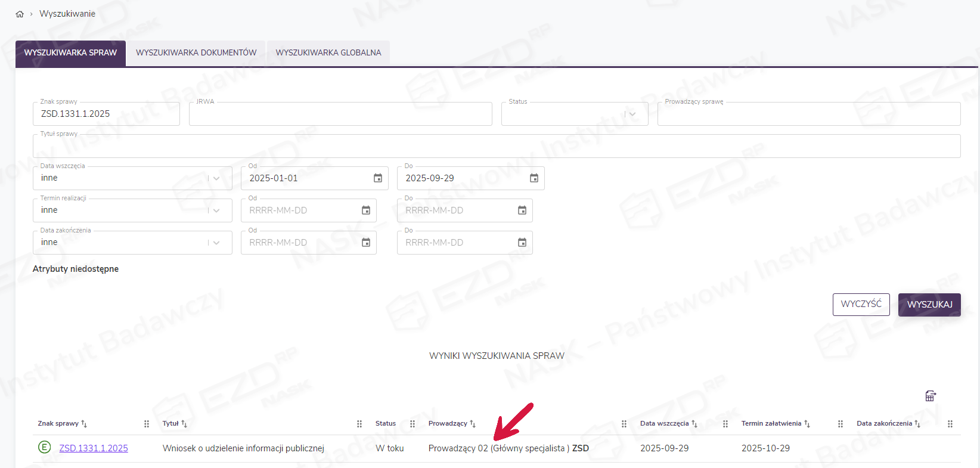
Task: Open case link ZSD.1331.1.2025
Action: [x=94, y=448]
